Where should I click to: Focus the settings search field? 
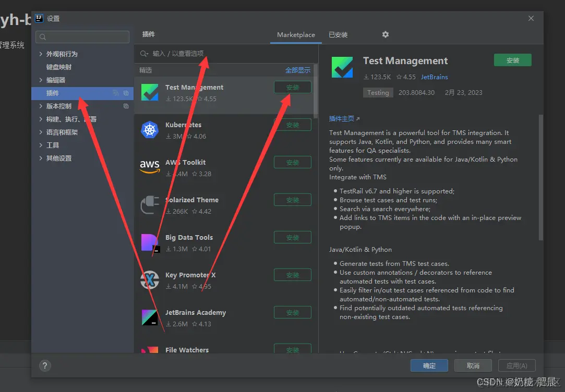82,36
